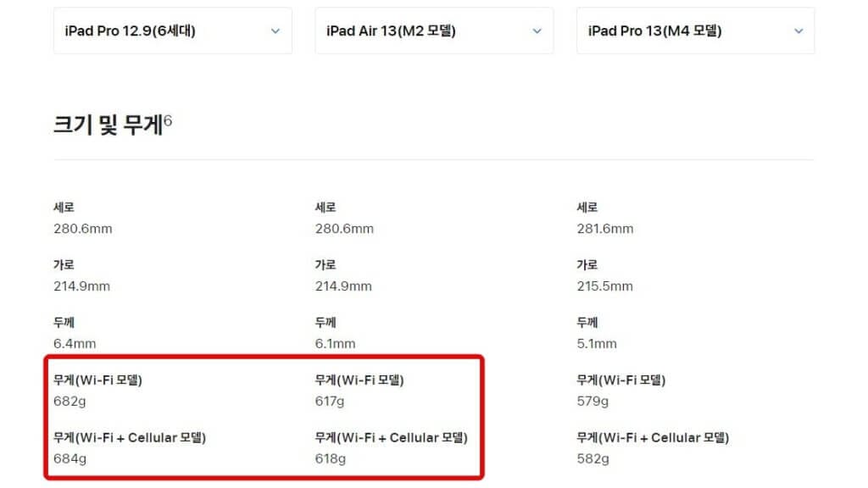Click the 6.1mm thickness value
Viewport: 868px width, 488px height.
pos(336,344)
